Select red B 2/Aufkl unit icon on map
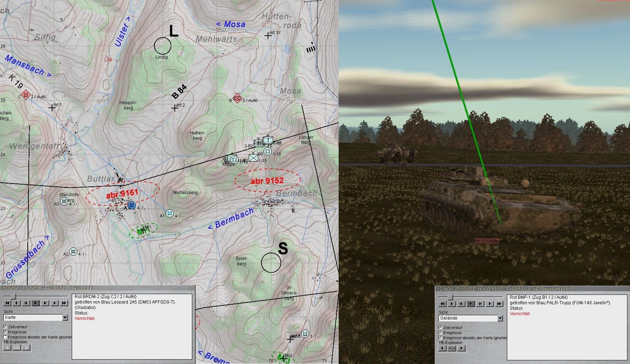The image size is (630, 364). tap(237, 98)
